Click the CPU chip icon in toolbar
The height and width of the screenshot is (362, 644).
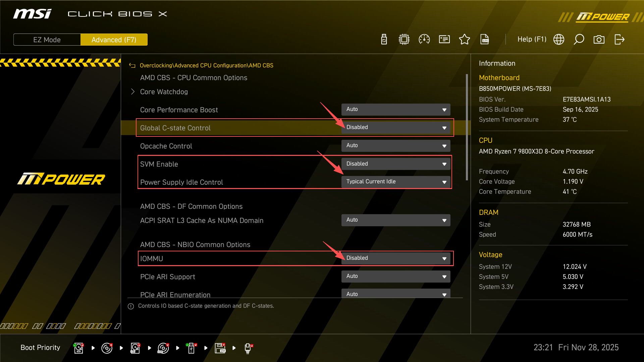click(404, 40)
